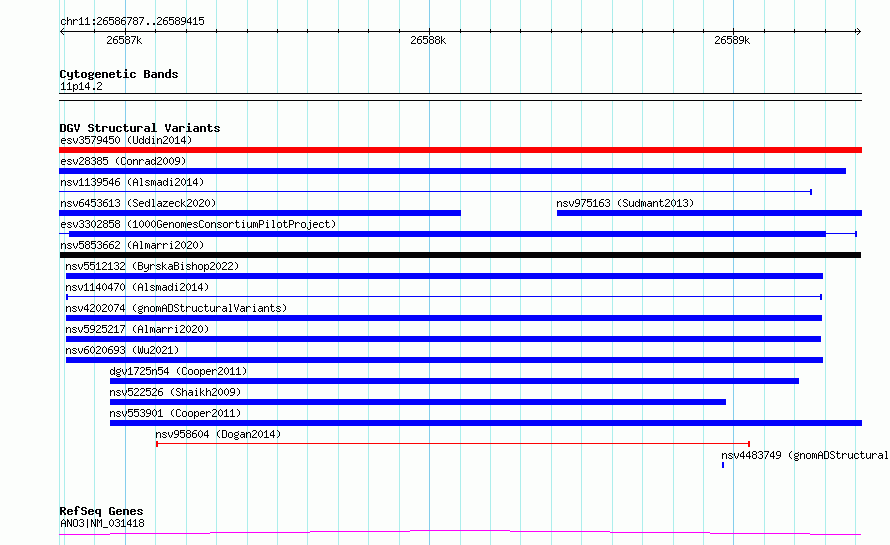Click the blue esv28385 variant bar

452,171
